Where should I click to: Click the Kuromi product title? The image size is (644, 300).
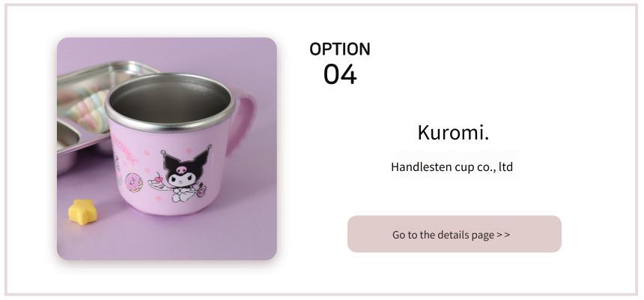point(453,133)
